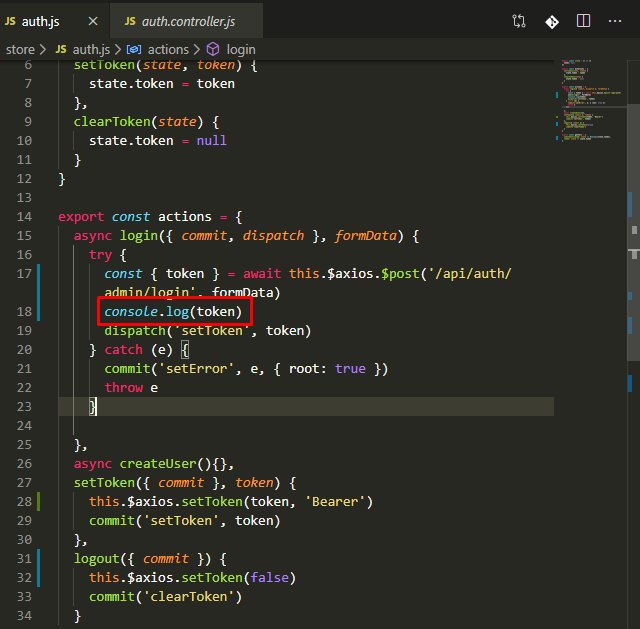Split the editor to the right
The image size is (640, 629).
point(583,21)
